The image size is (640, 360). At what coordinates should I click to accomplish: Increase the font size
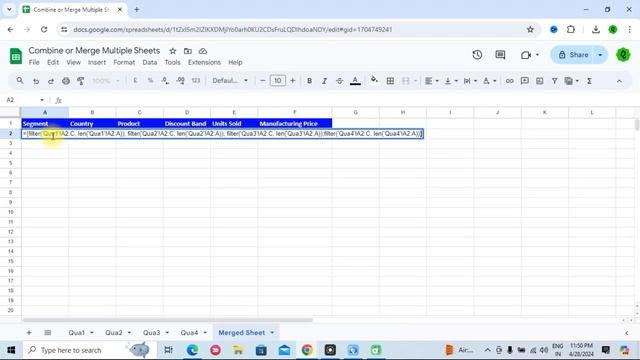coord(293,81)
